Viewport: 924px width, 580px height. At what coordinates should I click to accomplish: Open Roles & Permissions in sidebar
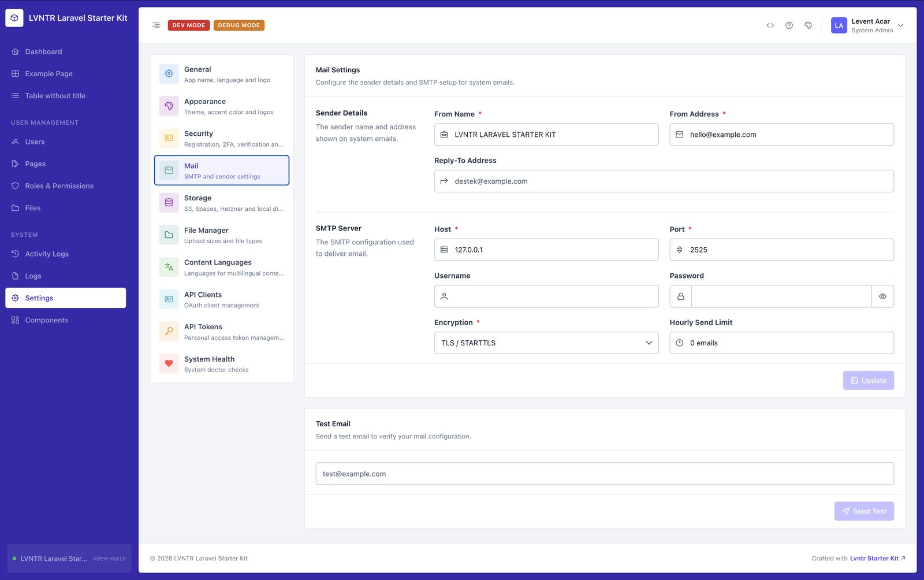coord(66,186)
